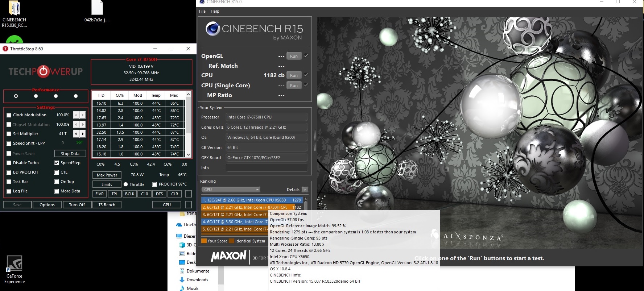Enable BD PROCHOT checkbox
644x291 pixels.
pyautogui.click(x=9, y=172)
